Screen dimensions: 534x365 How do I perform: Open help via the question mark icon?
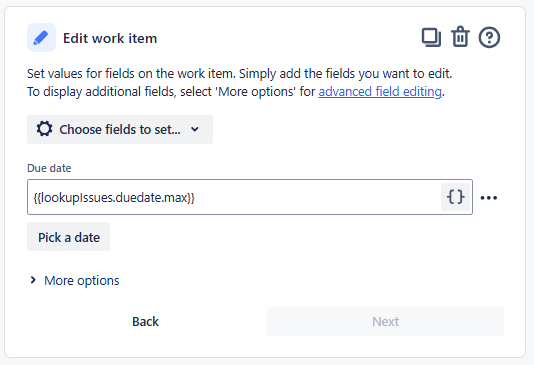pyautogui.click(x=489, y=37)
